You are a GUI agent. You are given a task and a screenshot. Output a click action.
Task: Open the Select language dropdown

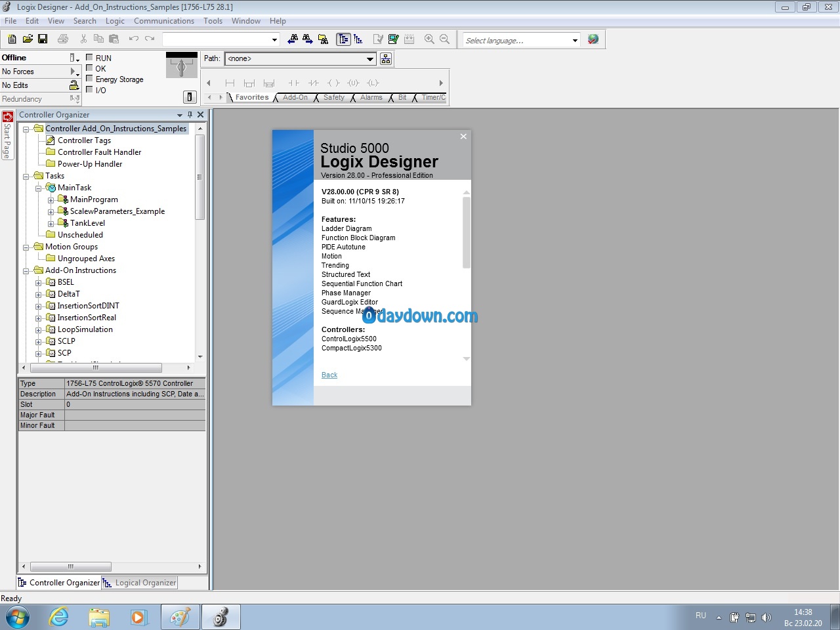pyautogui.click(x=575, y=41)
